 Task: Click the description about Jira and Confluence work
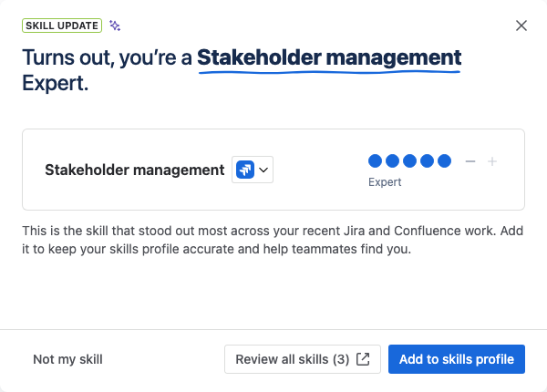[273, 240]
